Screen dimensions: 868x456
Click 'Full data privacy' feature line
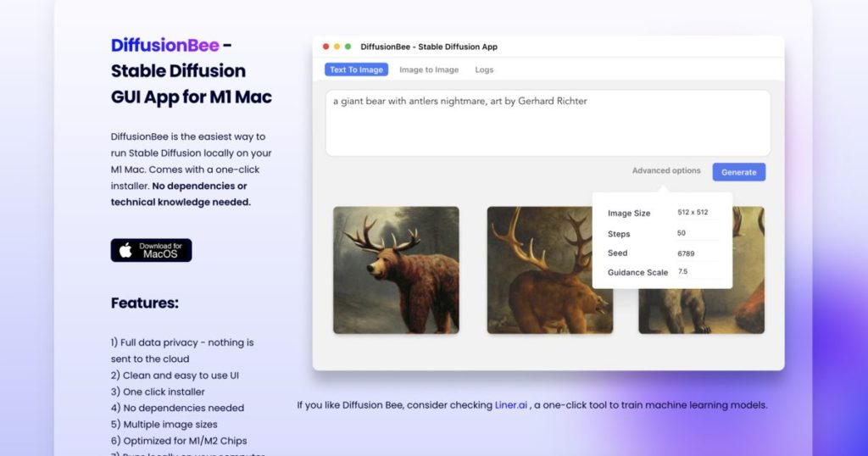point(182,350)
